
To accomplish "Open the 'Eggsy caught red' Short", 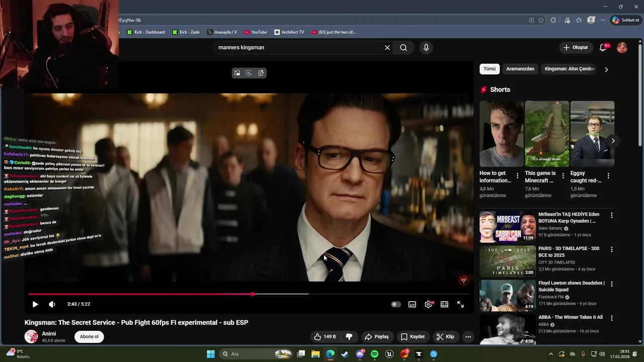I will point(592,134).
